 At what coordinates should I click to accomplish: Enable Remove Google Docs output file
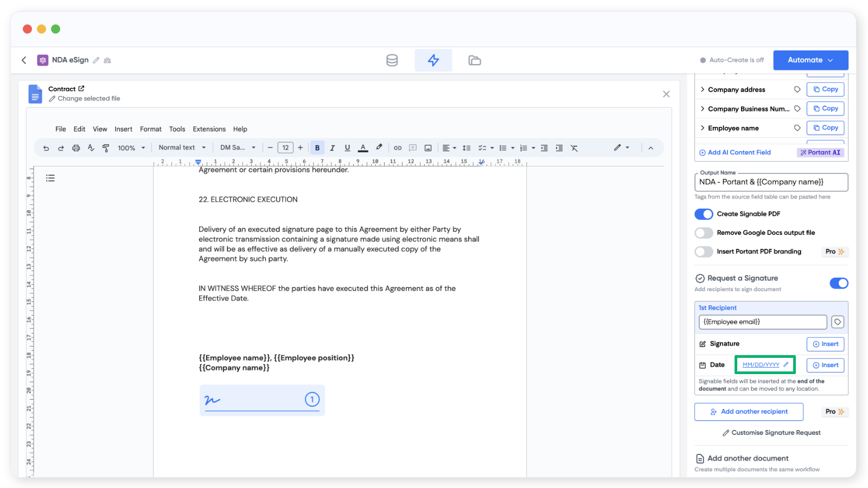tap(704, 233)
